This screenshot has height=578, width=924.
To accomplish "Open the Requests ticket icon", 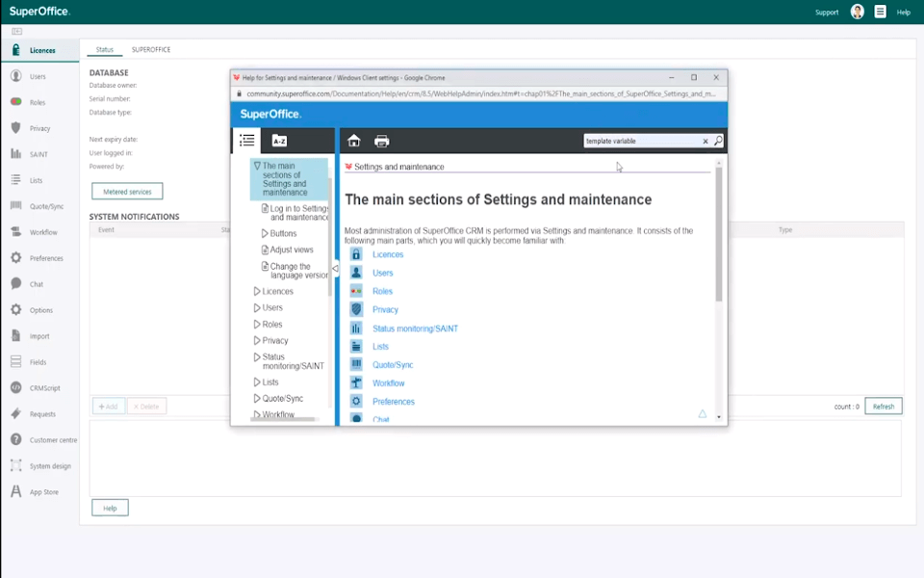I will (16, 413).
